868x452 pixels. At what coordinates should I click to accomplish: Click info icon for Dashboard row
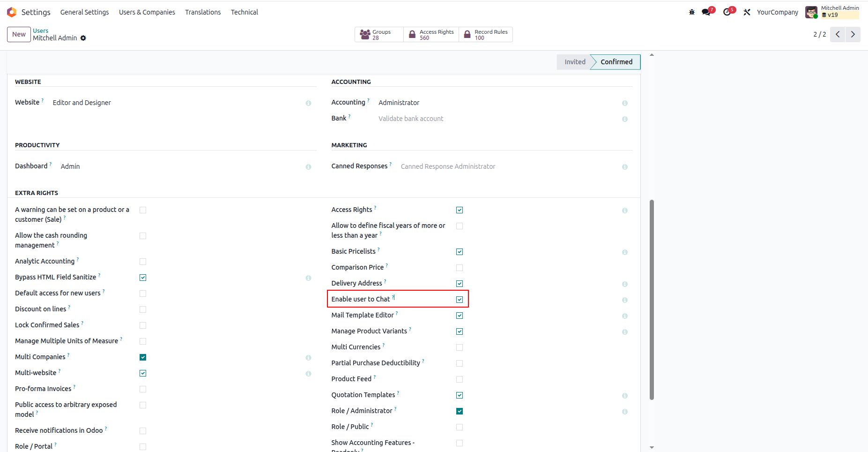pos(308,167)
